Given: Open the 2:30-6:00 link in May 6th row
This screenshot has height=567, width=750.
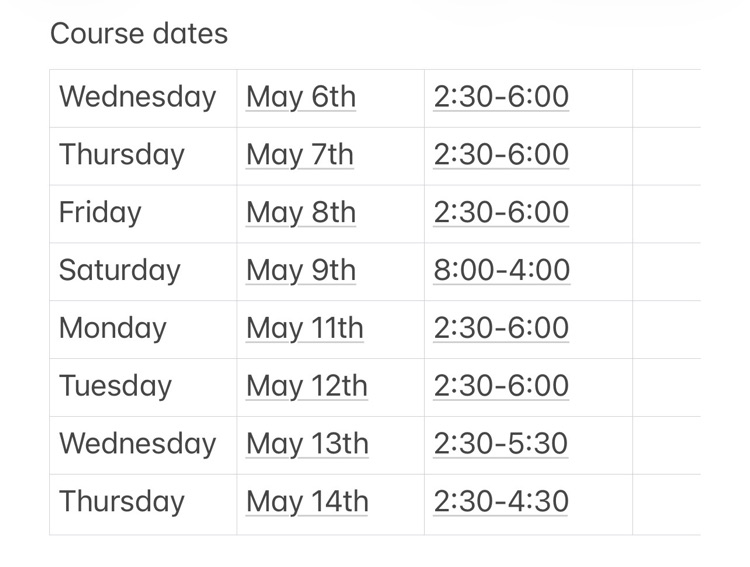Looking at the screenshot, I should pos(500,97).
